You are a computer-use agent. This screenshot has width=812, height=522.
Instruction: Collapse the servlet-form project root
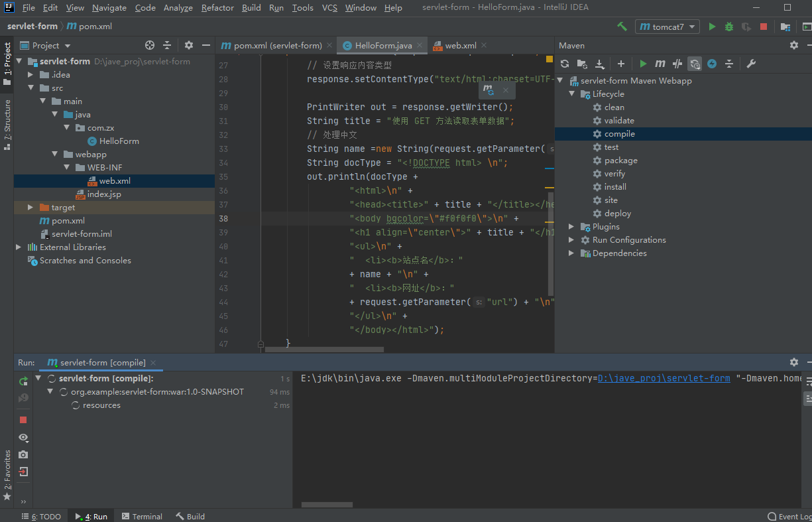pos(19,61)
